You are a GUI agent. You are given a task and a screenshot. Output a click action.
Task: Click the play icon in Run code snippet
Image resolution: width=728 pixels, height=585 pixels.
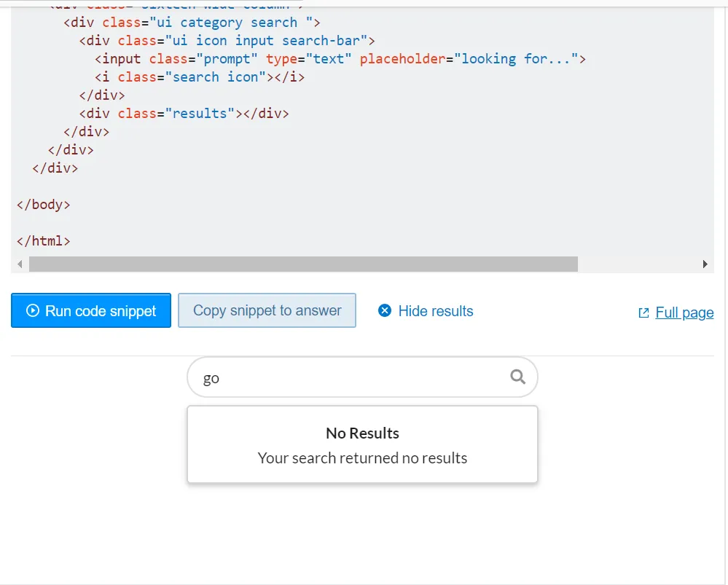click(x=33, y=311)
